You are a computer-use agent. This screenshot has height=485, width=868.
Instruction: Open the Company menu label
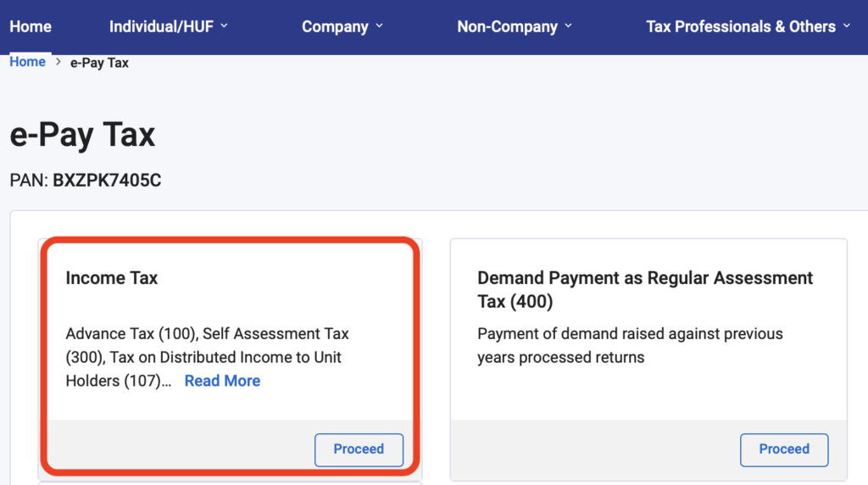pos(335,26)
